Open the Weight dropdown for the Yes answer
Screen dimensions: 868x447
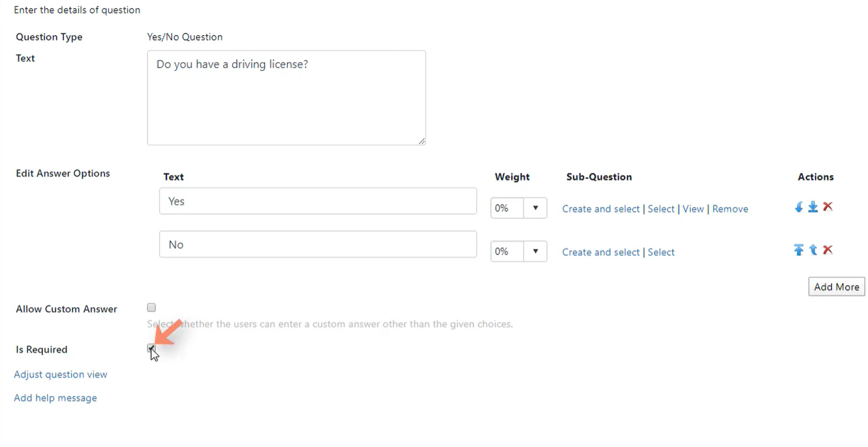coord(519,208)
